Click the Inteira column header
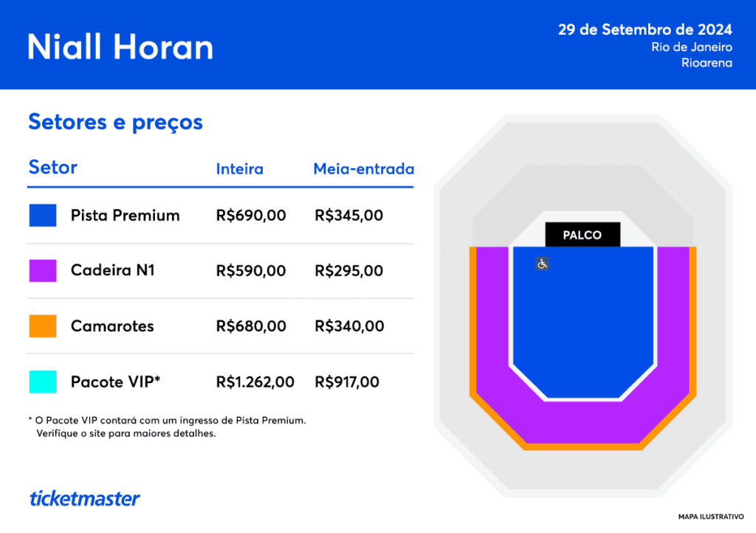 (x=239, y=169)
